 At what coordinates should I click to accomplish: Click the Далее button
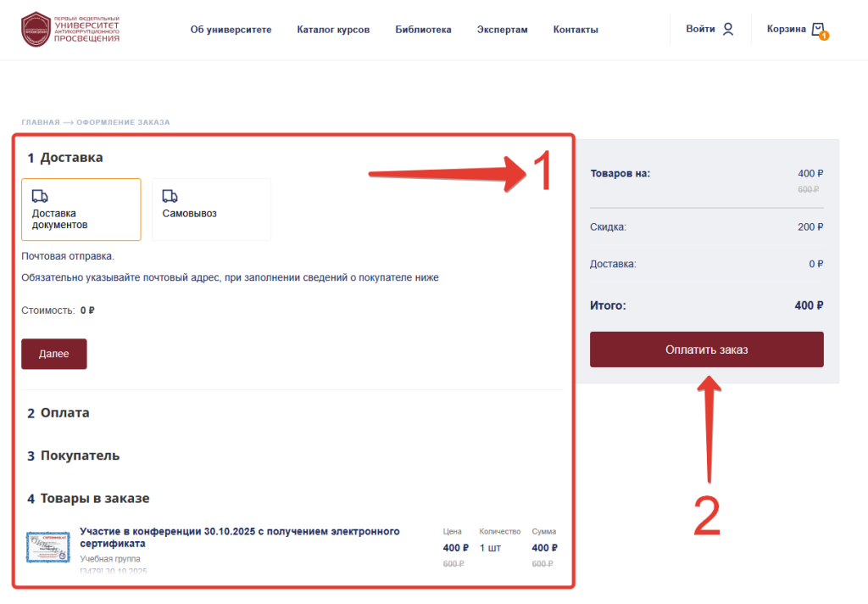[x=54, y=354]
